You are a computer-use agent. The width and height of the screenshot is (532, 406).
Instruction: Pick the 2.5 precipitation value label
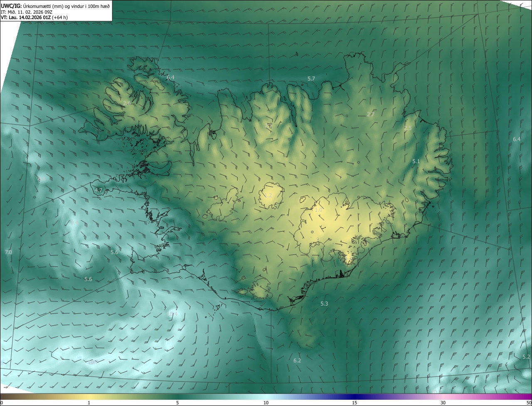click(x=408, y=128)
